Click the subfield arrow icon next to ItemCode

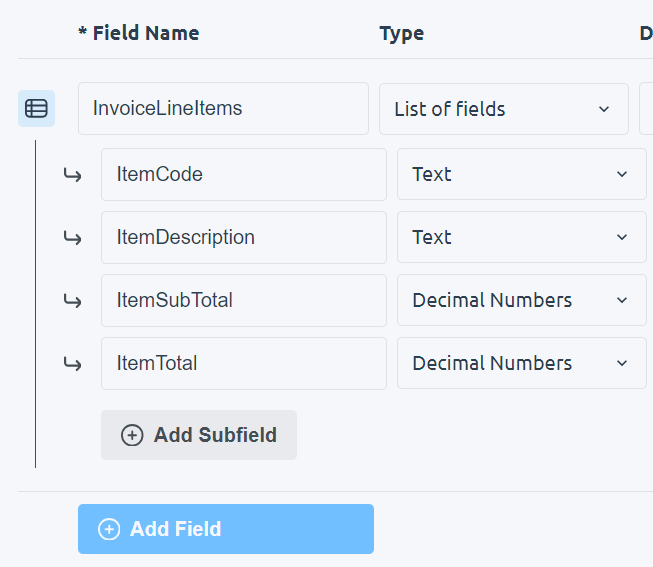coord(72,175)
